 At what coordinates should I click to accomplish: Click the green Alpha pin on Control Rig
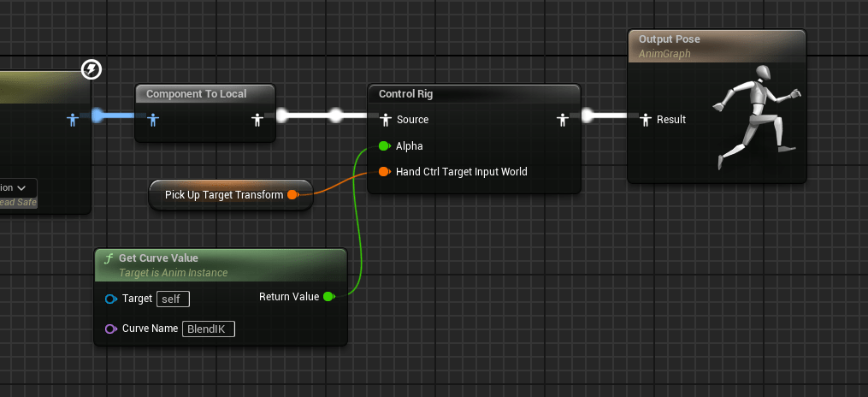384,146
